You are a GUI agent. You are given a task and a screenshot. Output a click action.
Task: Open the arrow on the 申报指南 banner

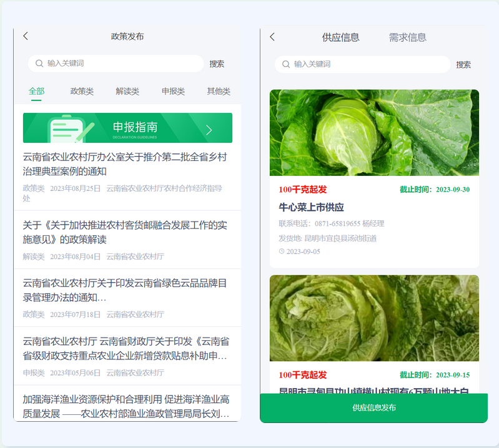(209, 130)
